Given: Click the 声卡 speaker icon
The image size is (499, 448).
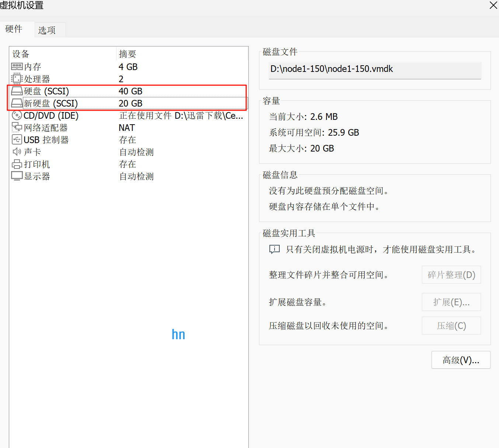Looking at the screenshot, I should click(17, 152).
